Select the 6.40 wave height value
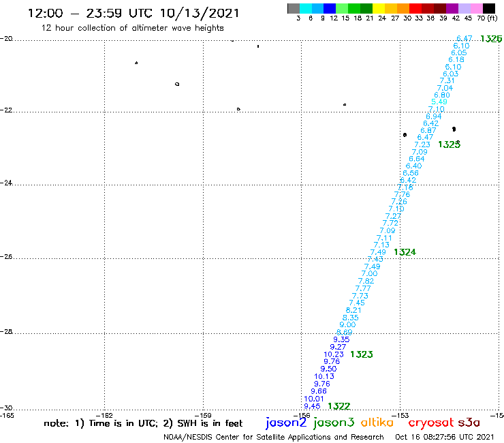 coord(413,166)
